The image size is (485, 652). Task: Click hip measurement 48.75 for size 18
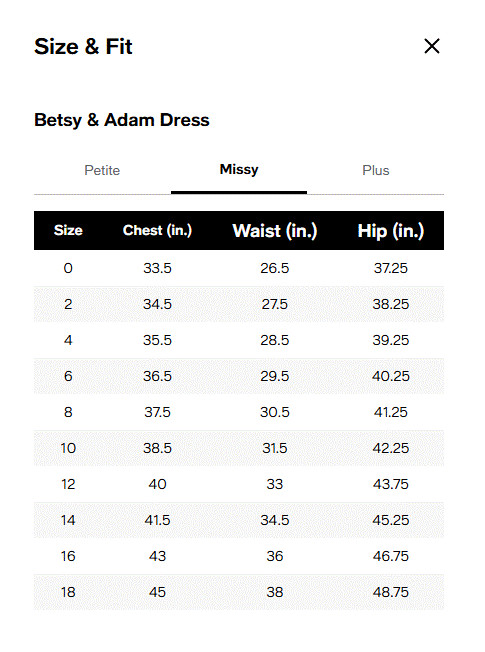click(391, 592)
